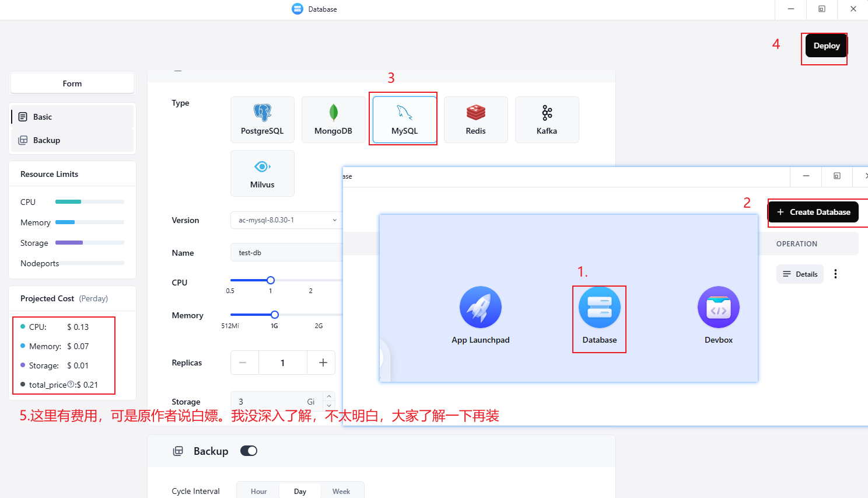Go to the Basic section
This screenshot has height=498, width=868.
point(43,117)
